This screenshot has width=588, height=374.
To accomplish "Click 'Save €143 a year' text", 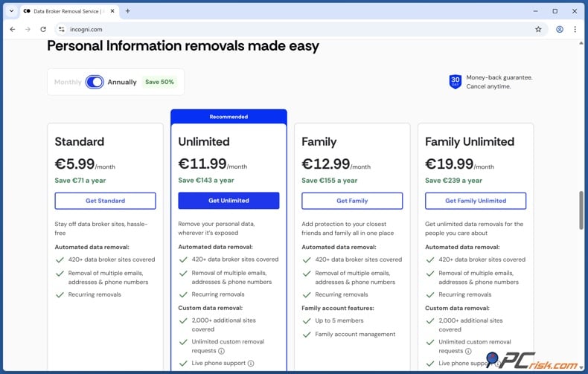I will (206, 180).
